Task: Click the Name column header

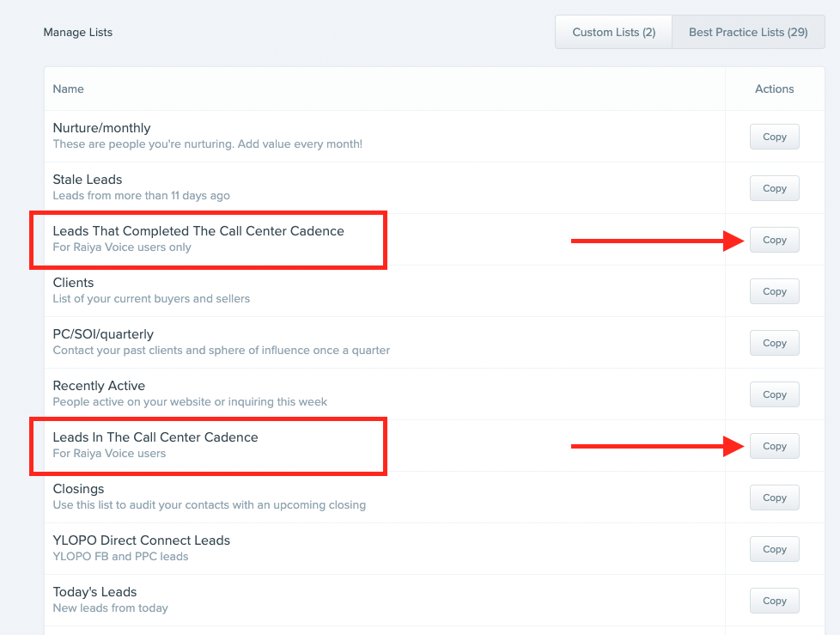Action: [69, 89]
